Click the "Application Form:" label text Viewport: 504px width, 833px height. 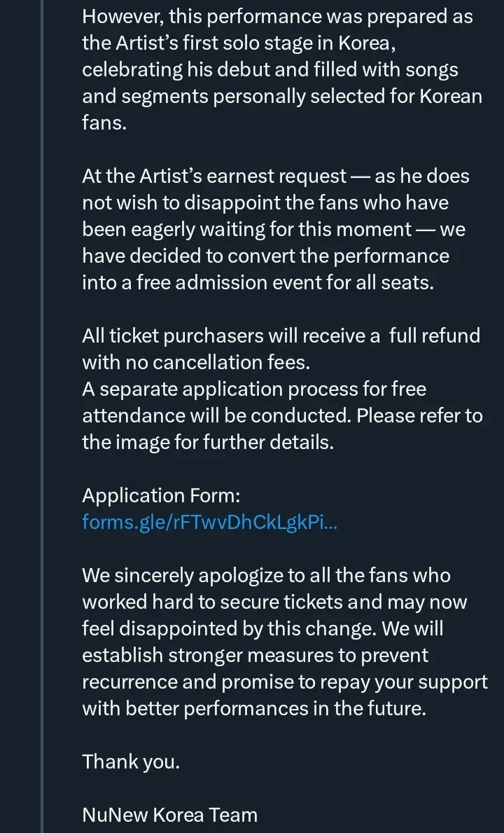(161, 495)
